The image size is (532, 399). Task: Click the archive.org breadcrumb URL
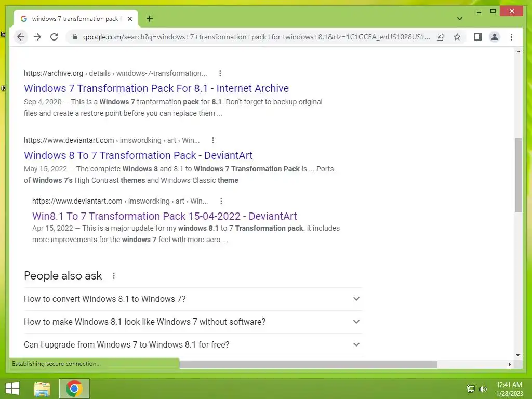(115, 73)
